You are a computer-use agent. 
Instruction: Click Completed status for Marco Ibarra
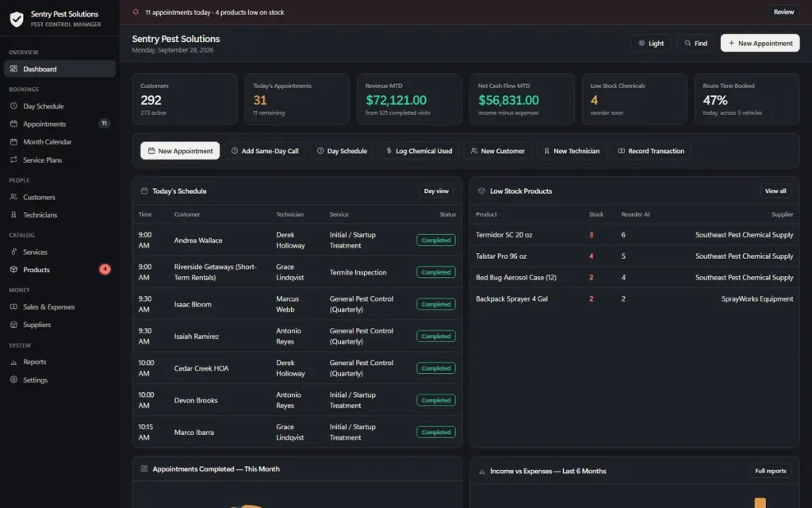point(436,433)
